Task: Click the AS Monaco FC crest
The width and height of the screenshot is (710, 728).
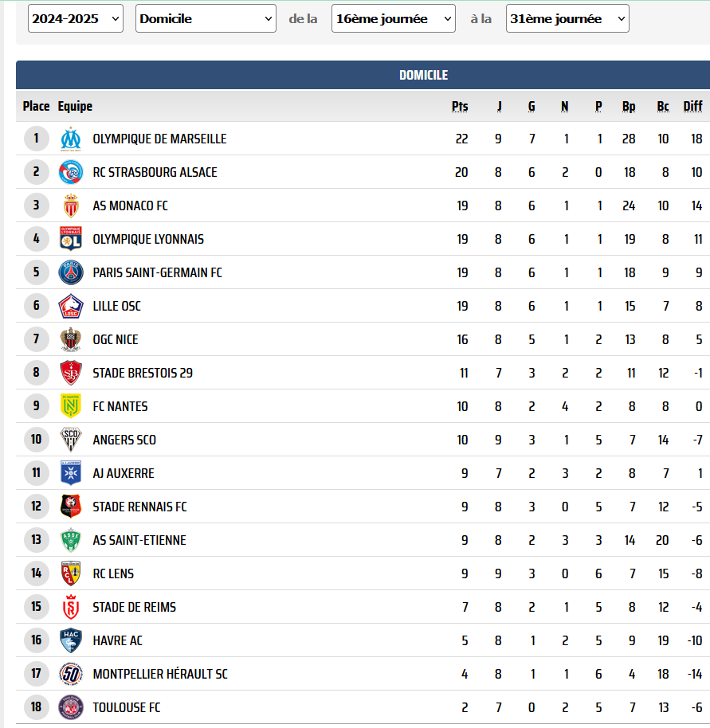Action: coord(71,205)
